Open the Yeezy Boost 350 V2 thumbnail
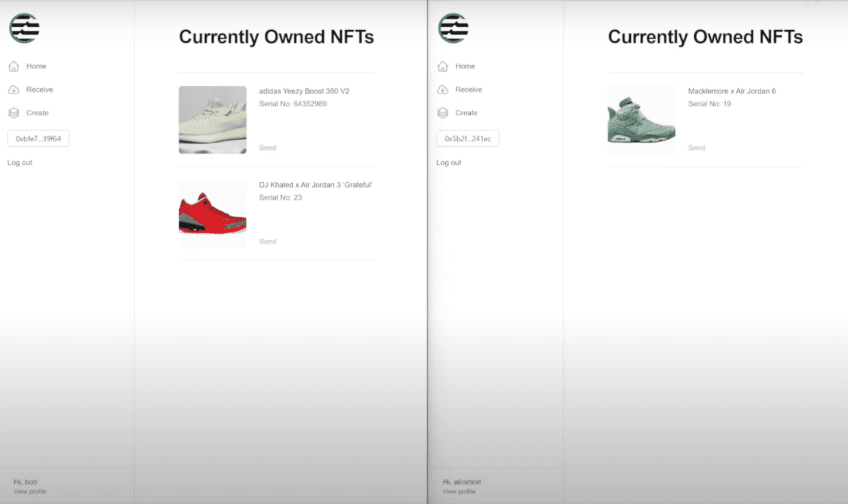Screen dimensions: 848x504 213,120
